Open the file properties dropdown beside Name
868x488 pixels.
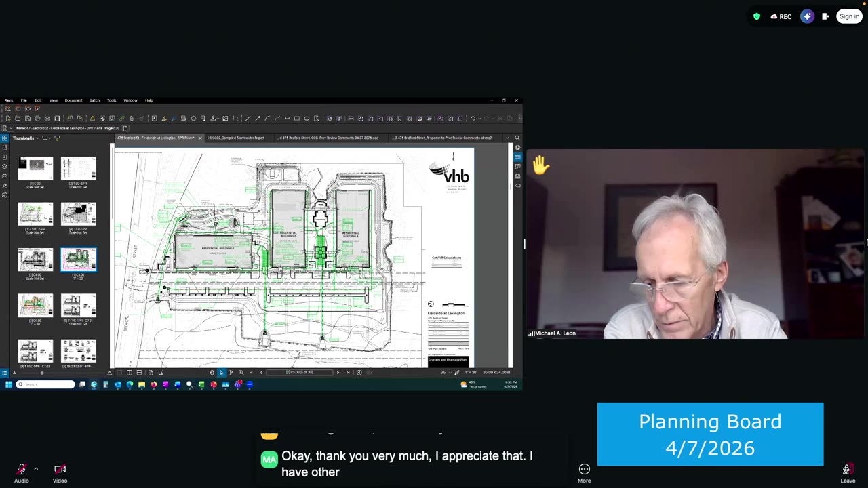pyautogui.click(x=11, y=128)
